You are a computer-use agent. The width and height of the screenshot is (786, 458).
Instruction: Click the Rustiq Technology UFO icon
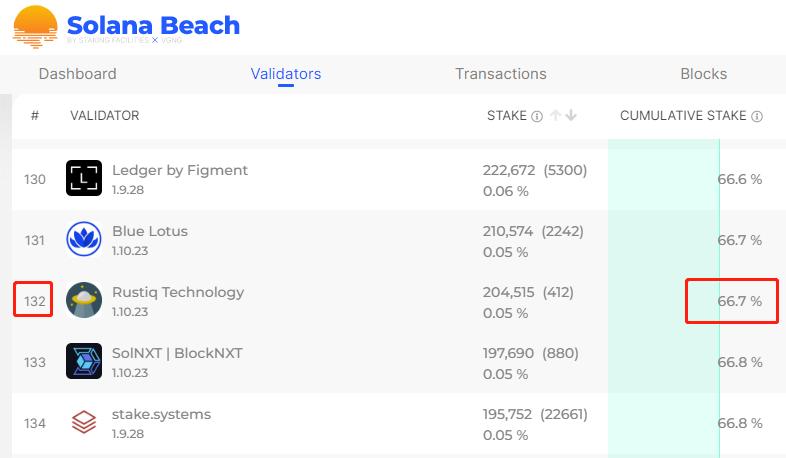click(84, 300)
